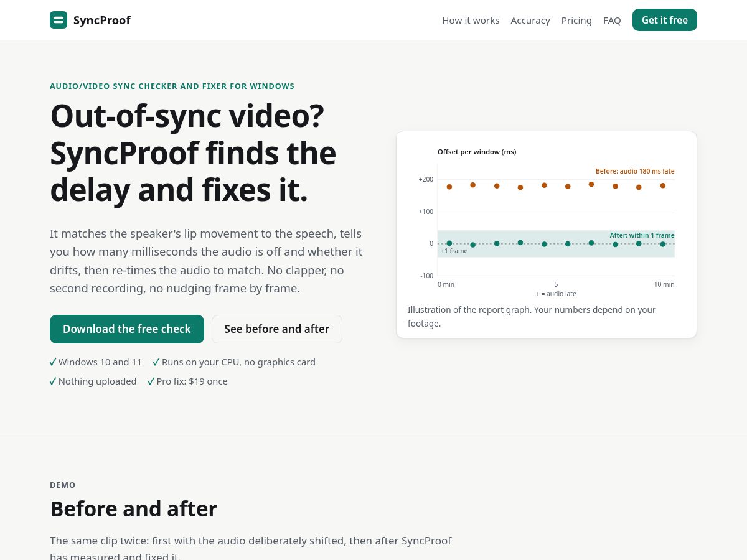Click the +200 axis label
The width and height of the screenshot is (747, 560).
[x=426, y=179]
